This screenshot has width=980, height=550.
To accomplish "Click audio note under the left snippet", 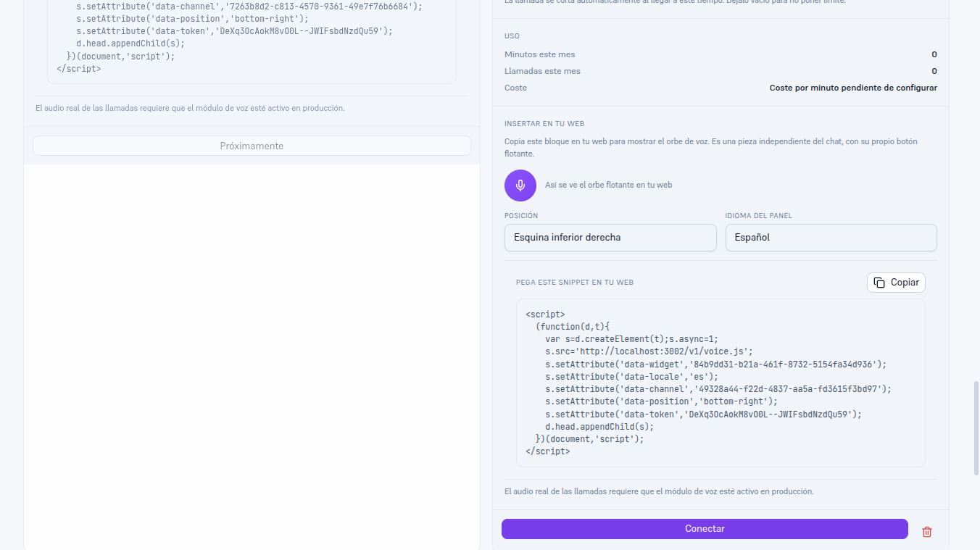I will pyautogui.click(x=190, y=108).
